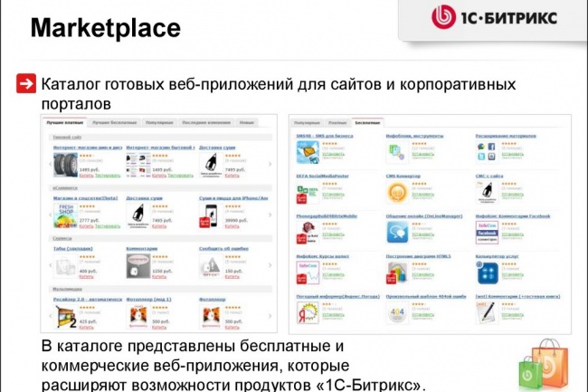
Task: Click Купить under the tire shop app
Action: tap(86, 176)
